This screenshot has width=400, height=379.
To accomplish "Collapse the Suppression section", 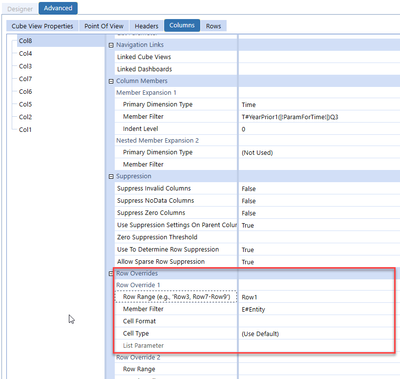I will 111,177.
